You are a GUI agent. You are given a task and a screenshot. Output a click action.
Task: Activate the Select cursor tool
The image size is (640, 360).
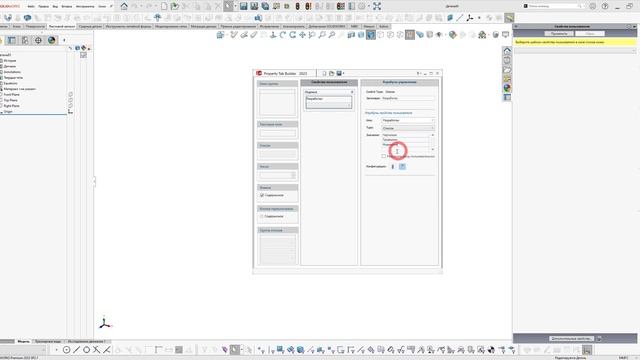[228, 6]
